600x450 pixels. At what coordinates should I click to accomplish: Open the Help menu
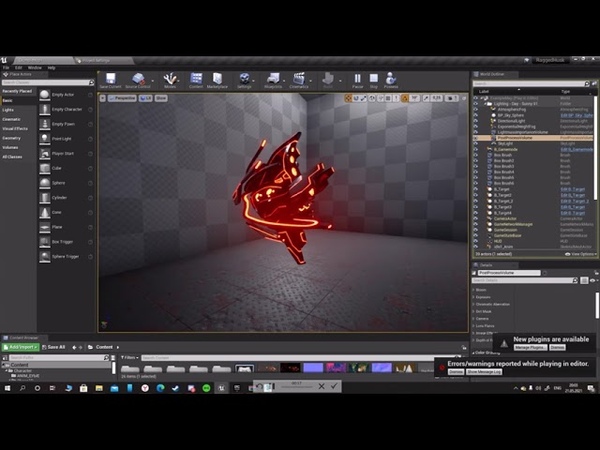pos(51,68)
